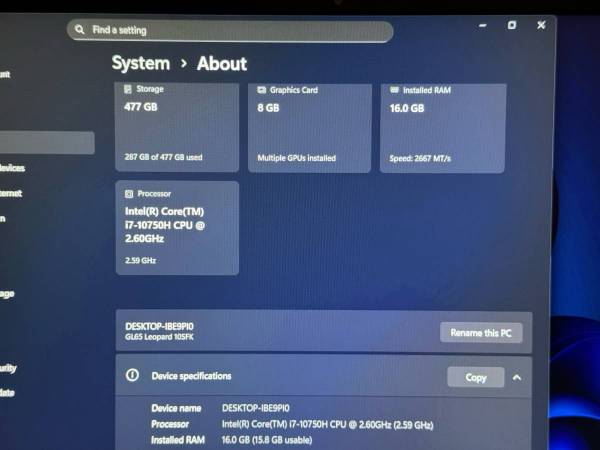Image resolution: width=600 pixels, height=450 pixels.
Task: Maximize the Settings window
Action: (512, 25)
